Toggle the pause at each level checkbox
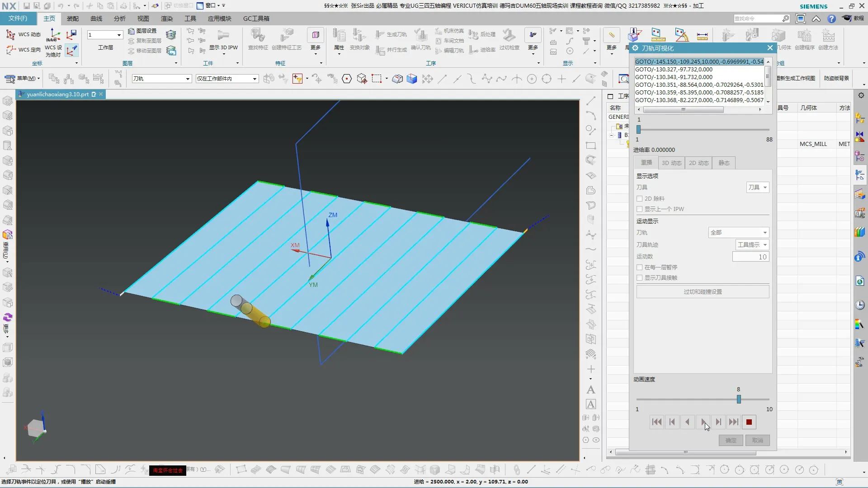 pos(640,267)
